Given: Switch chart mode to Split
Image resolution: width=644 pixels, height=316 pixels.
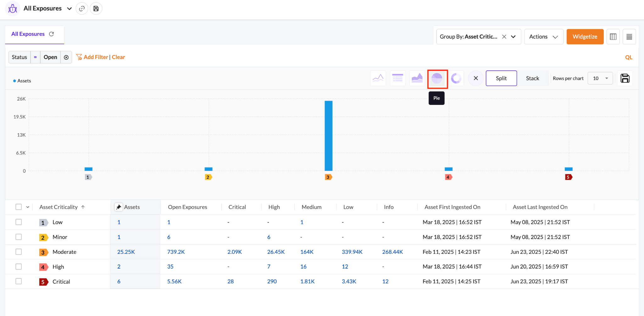Looking at the screenshot, I should point(501,78).
